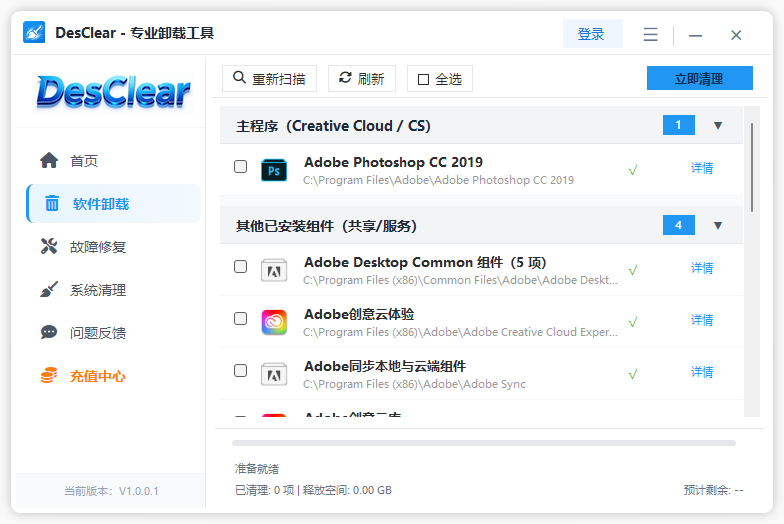The image size is (784, 524).
Task: Click green check mark for Photoshop CC 2019
Action: tap(633, 170)
